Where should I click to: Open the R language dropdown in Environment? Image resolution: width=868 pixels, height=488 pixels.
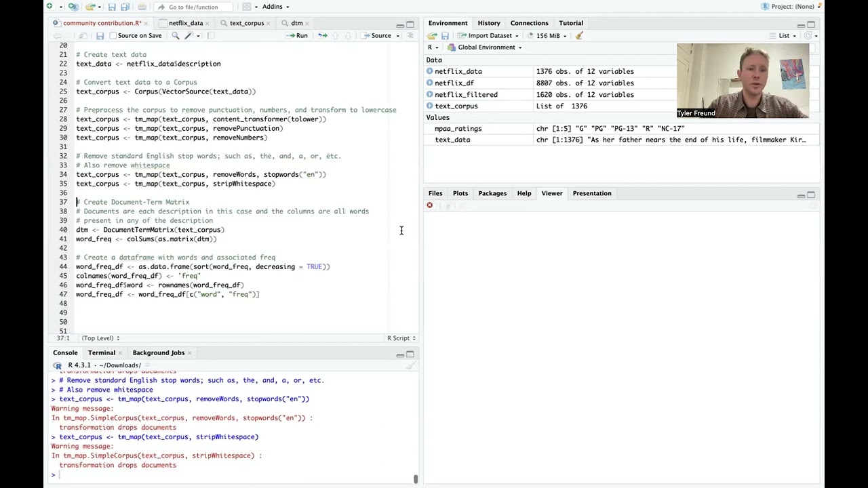click(433, 47)
